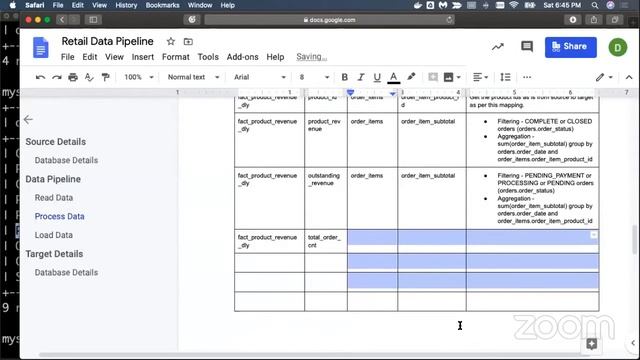Click the product_revenue table cell
Viewport: 640px width, 360px height.
click(x=326, y=140)
